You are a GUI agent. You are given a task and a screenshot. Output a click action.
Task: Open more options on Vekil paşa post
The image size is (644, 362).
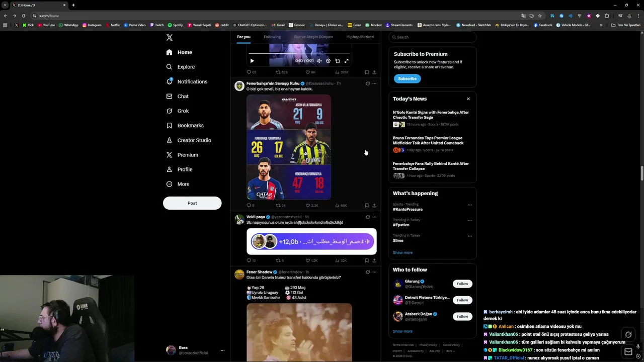[374, 217]
